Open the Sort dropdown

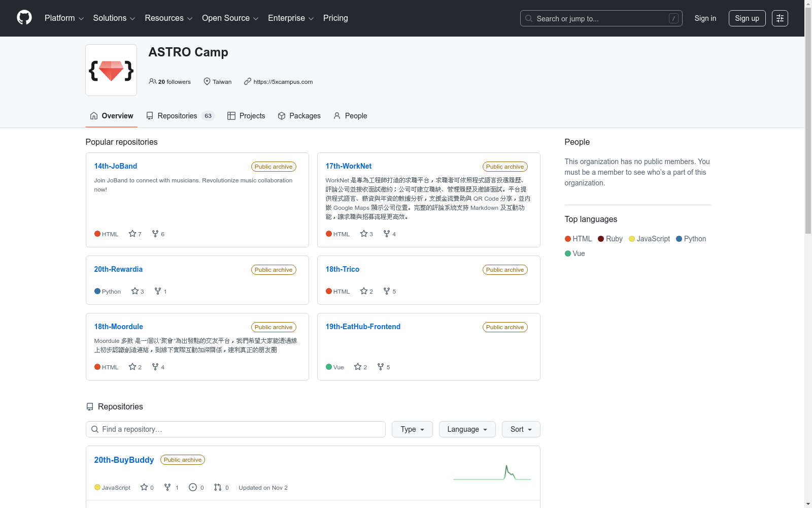(521, 429)
